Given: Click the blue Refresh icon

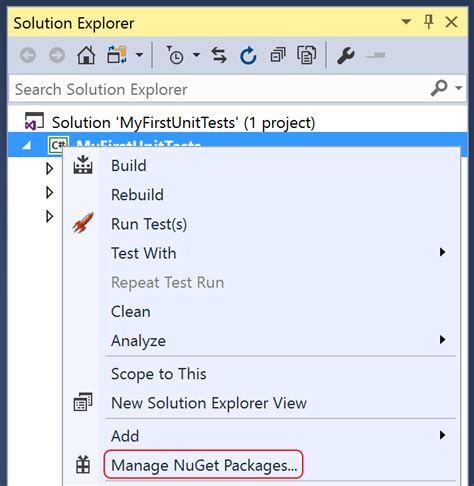Looking at the screenshot, I should (x=248, y=55).
